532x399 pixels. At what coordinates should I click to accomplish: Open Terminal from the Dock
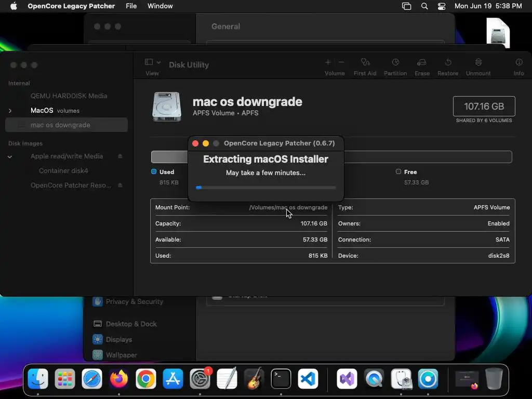point(281,379)
